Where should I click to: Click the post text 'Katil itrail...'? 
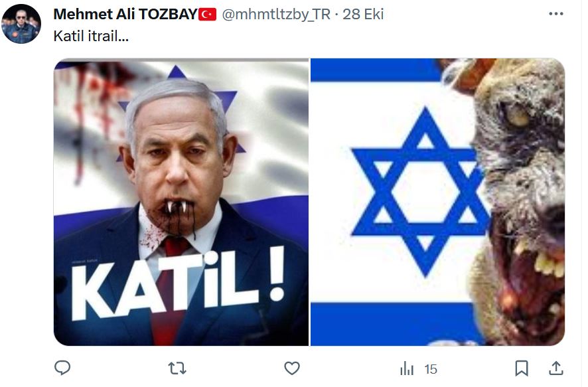(91, 37)
